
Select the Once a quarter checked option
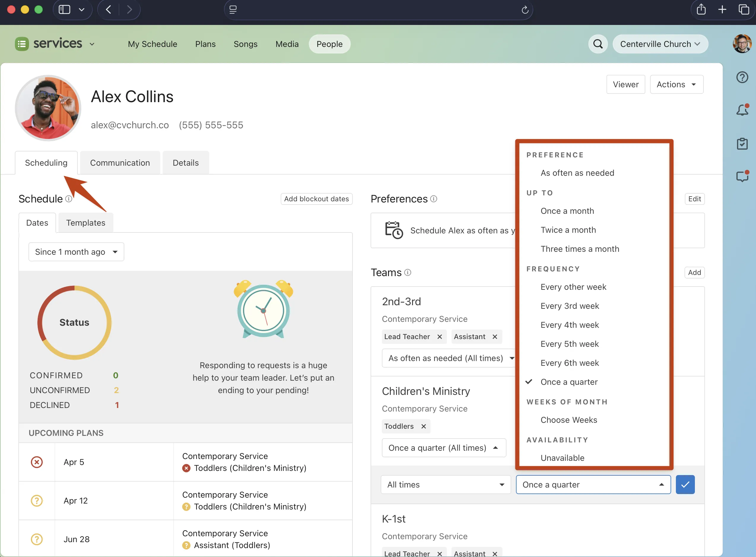click(569, 382)
